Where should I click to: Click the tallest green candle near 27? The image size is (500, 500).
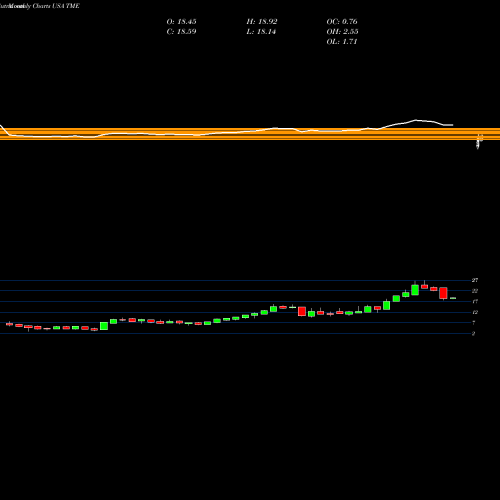click(x=415, y=289)
